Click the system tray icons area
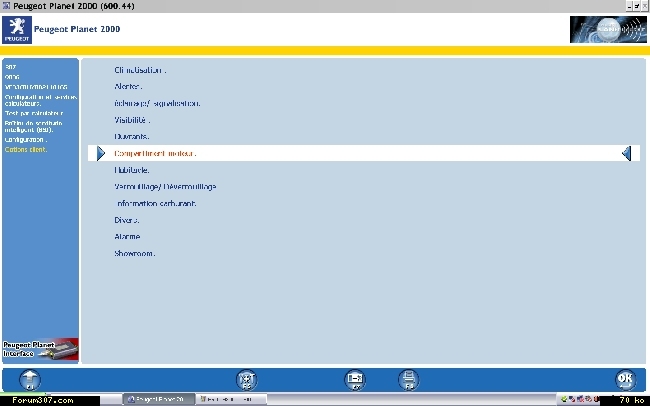Image resolution: width=650 pixels, height=406 pixels. [580, 399]
